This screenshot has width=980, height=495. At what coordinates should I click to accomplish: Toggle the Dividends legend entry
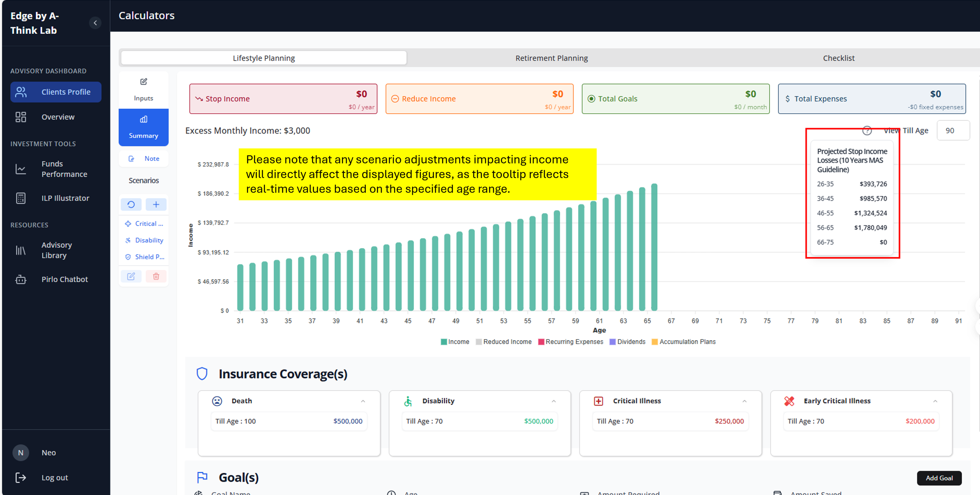click(x=628, y=342)
